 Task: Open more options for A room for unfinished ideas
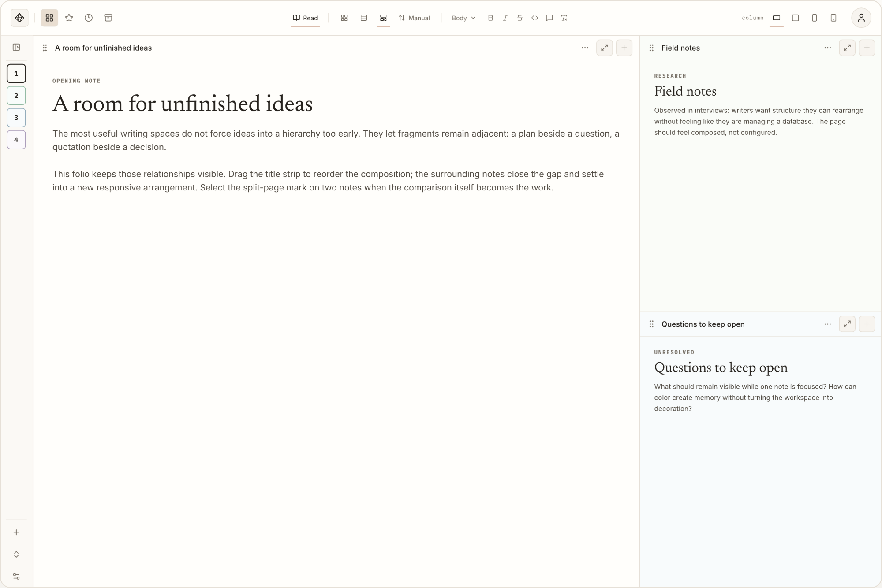pyautogui.click(x=585, y=48)
